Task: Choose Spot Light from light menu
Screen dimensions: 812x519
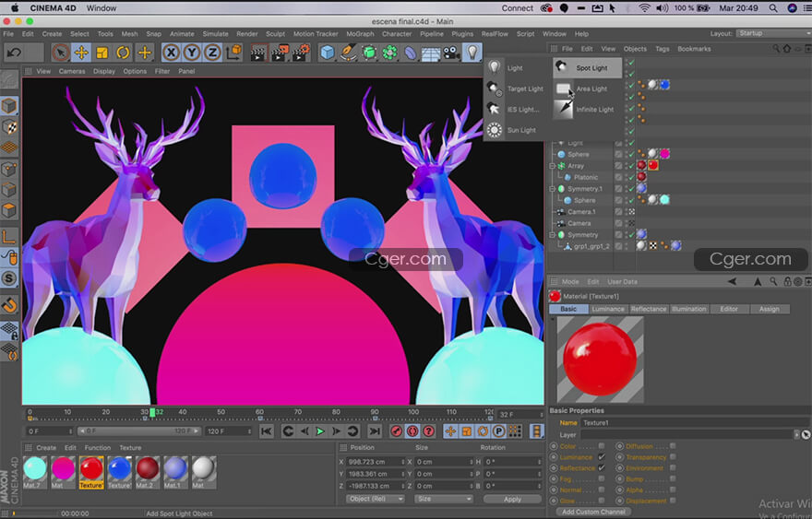Action: click(x=588, y=68)
